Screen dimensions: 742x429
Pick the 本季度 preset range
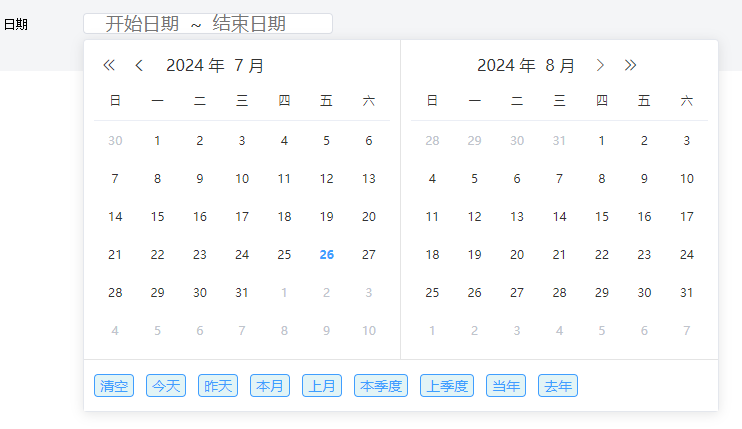[x=381, y=385]
